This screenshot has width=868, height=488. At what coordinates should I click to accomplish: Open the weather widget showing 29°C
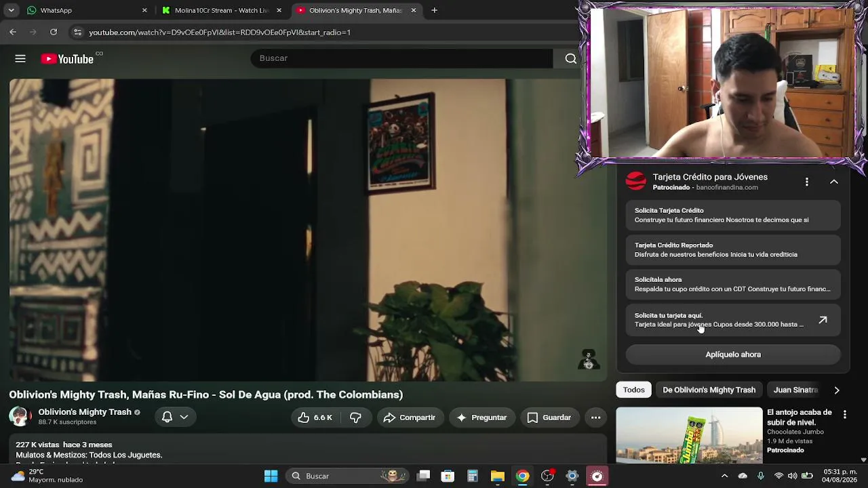47,476
